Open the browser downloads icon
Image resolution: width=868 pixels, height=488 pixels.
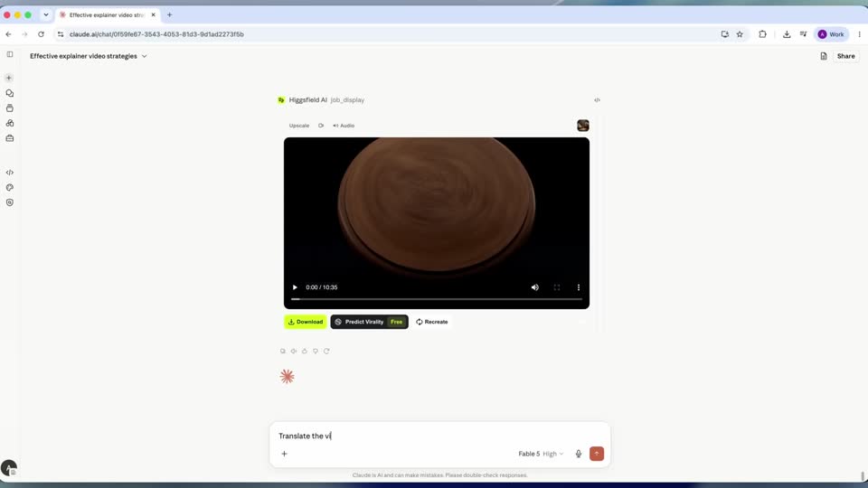[787, 34]
